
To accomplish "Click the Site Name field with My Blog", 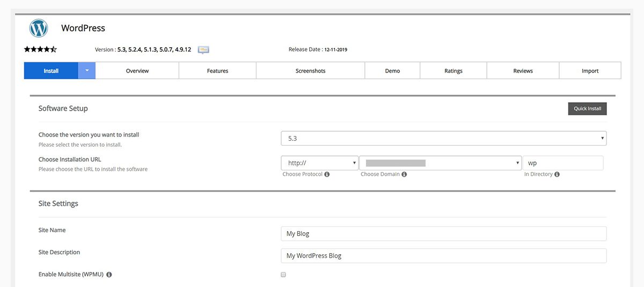I will click(444, 234).
